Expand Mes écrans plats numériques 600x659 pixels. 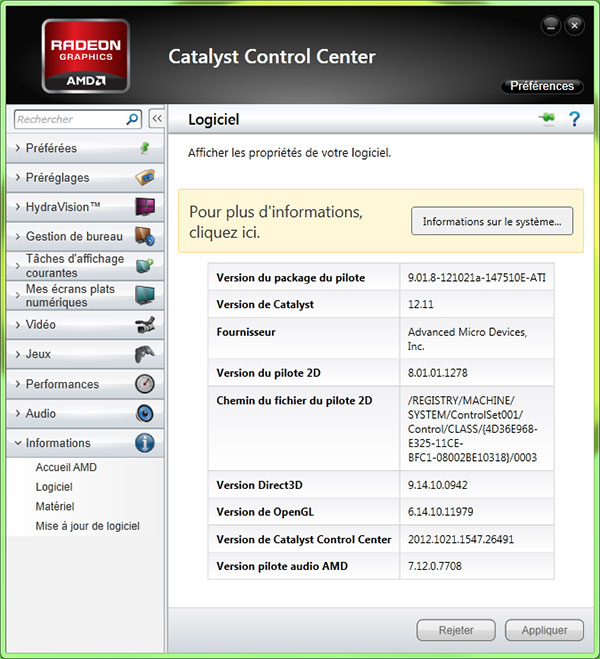(x=18, y=295)
